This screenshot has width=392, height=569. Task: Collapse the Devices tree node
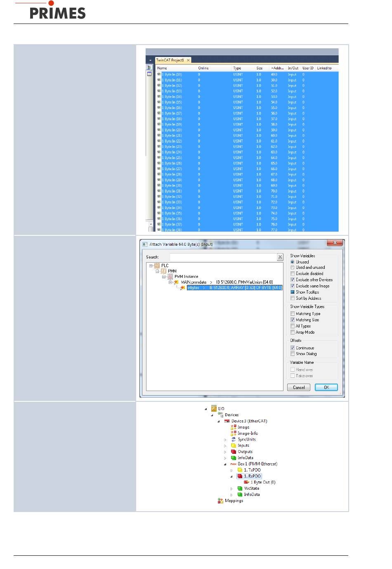212,415
